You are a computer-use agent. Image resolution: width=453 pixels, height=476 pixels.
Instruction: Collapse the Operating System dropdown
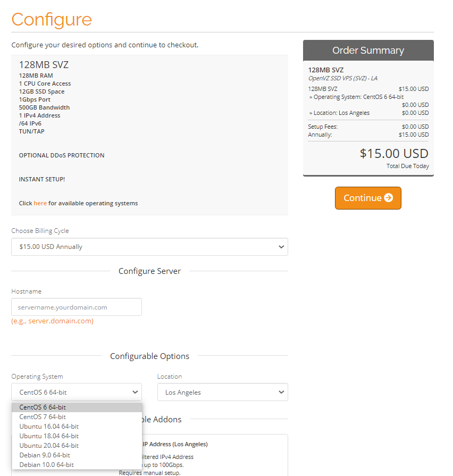click(77, 393)
